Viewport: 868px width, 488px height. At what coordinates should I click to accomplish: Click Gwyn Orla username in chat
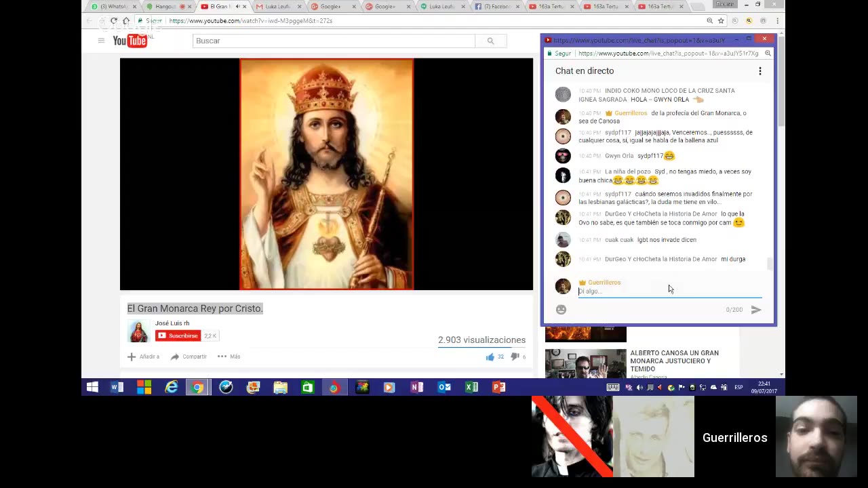[x=619, y=156]
